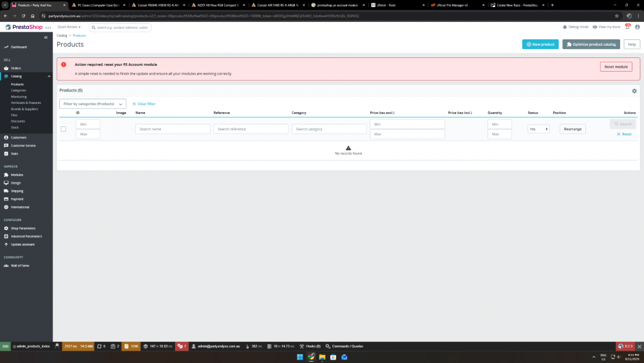
Task: Open Attributes & Features submenu
Action: [26, 103]
